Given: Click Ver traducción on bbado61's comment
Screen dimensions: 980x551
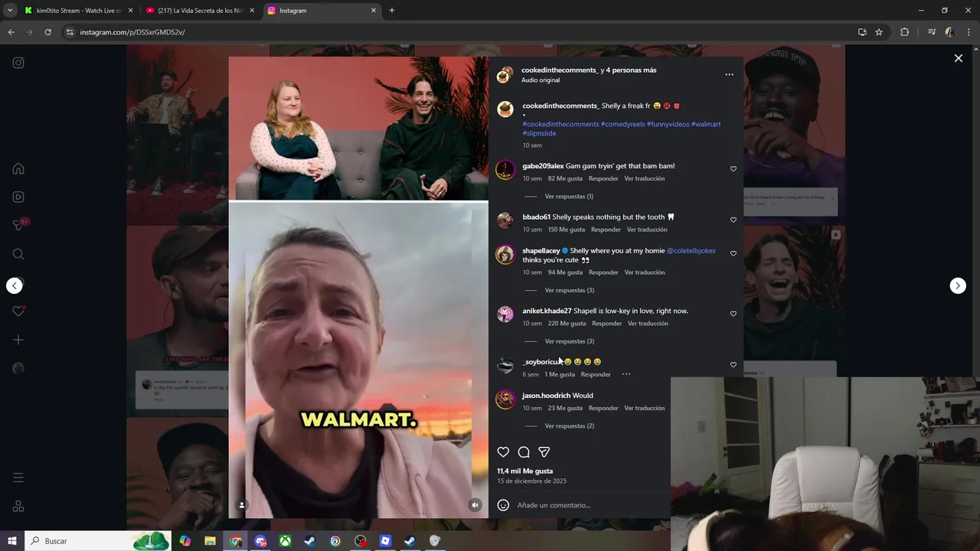Looking at the screenshot, I should [x=647, y=230].
